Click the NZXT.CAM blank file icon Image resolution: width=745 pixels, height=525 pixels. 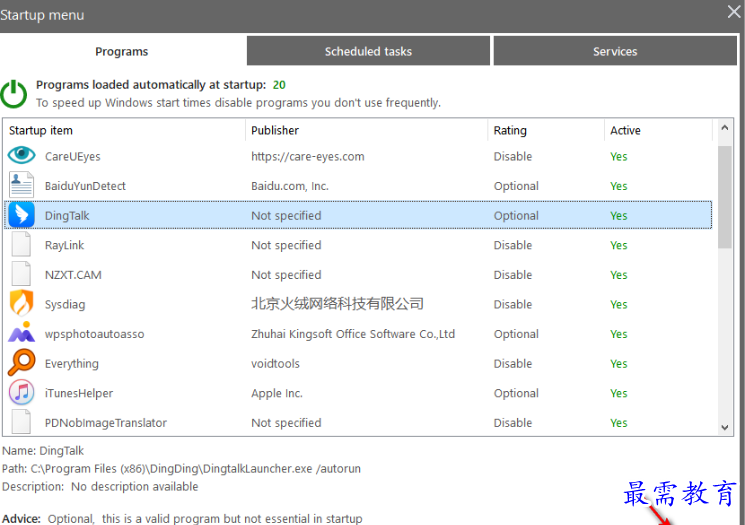(21, 274)
